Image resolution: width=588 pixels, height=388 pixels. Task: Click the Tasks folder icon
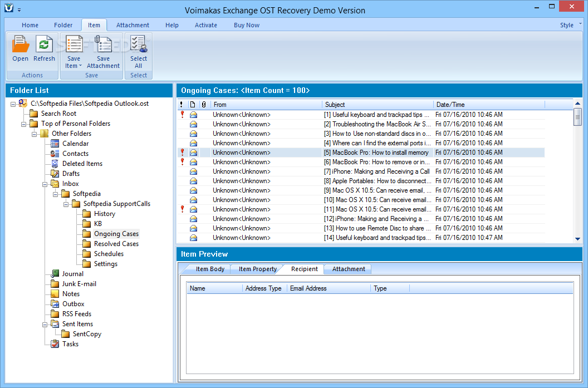(55, 344)
